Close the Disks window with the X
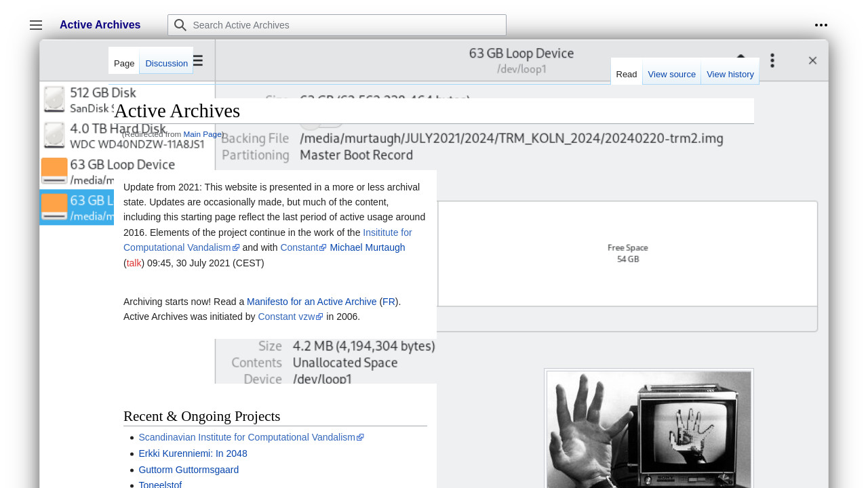Screen dimensions: 868x488 (812, 61)
